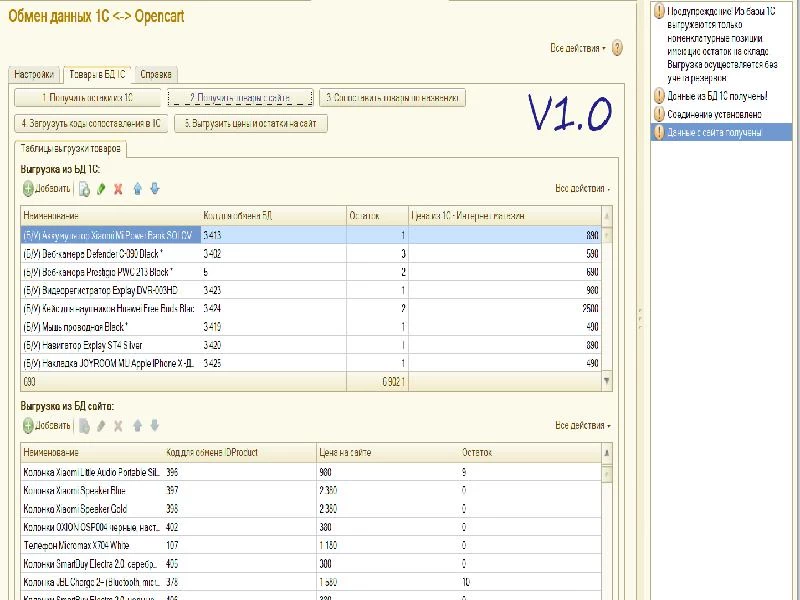Select row 'Колонка Xiaomi Speaker Gold'

(311, 509)
